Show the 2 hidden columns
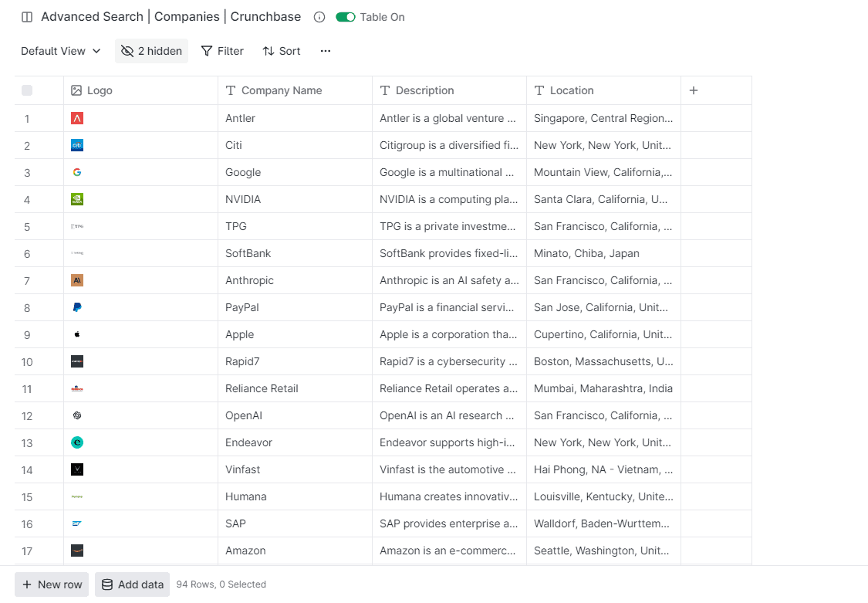This screenshot has width=868, height=603. tap(152, 51)
